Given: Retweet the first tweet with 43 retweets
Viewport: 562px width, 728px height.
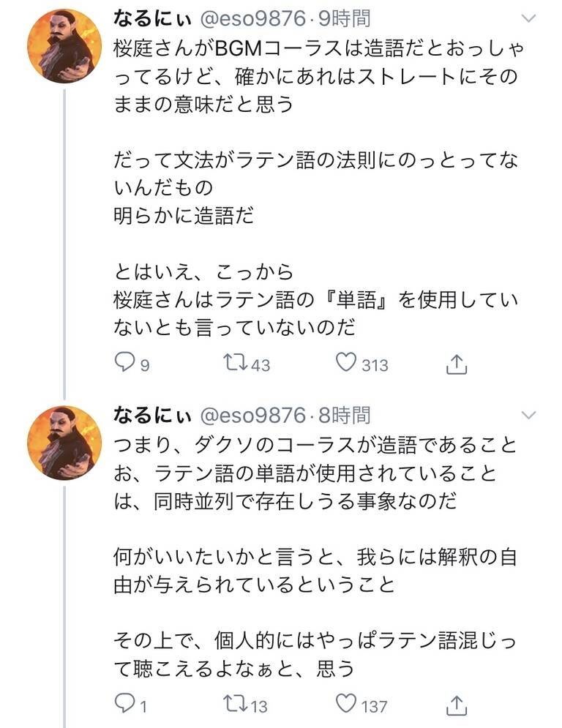Looking at the screenshot, I should pos(236,362).
